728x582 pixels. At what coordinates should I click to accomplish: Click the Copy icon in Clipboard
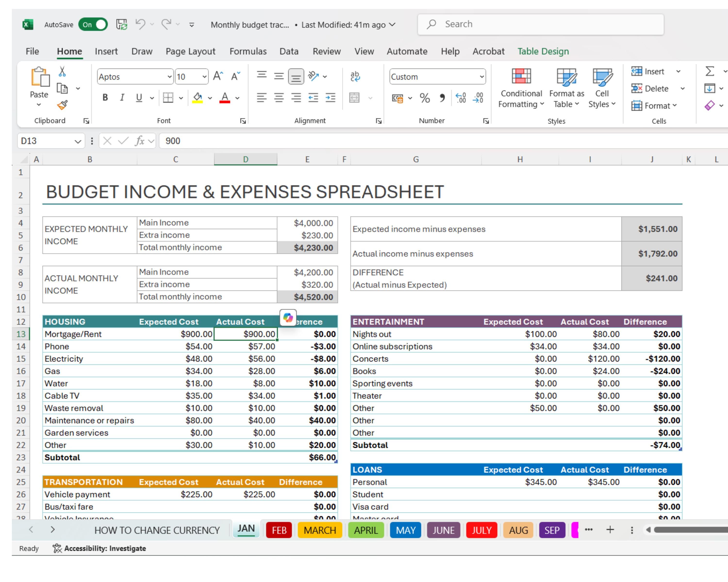(x=62, y=89)
